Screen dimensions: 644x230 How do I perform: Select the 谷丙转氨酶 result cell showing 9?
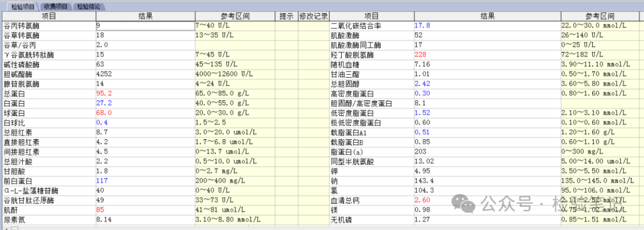(145, 26)
